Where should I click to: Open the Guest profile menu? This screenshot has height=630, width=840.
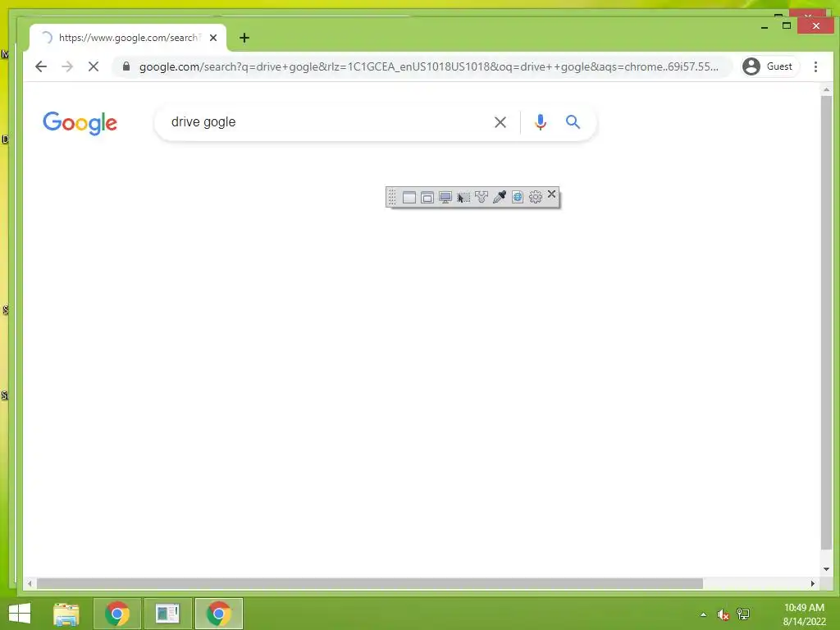768,66
